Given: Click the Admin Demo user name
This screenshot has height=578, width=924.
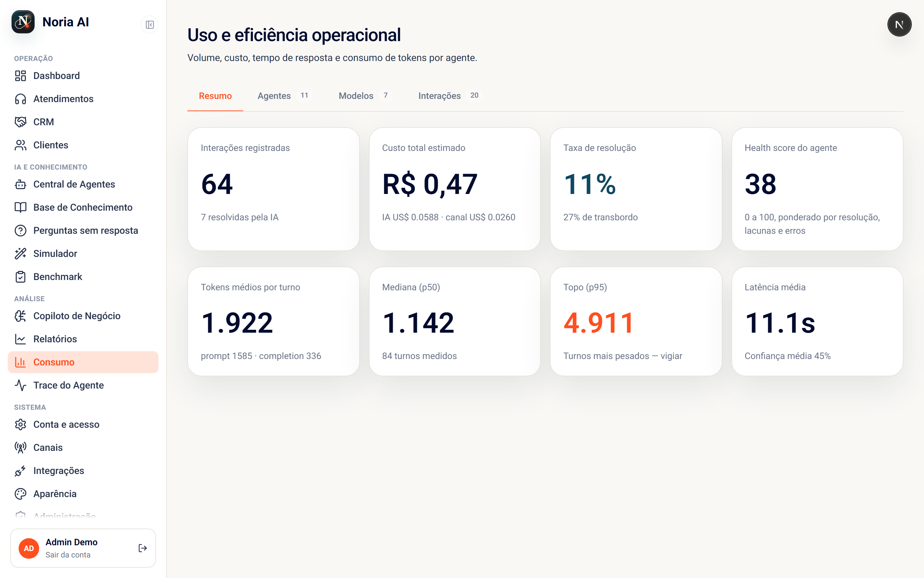Looking at the screenshot, I should click(72, 542).
